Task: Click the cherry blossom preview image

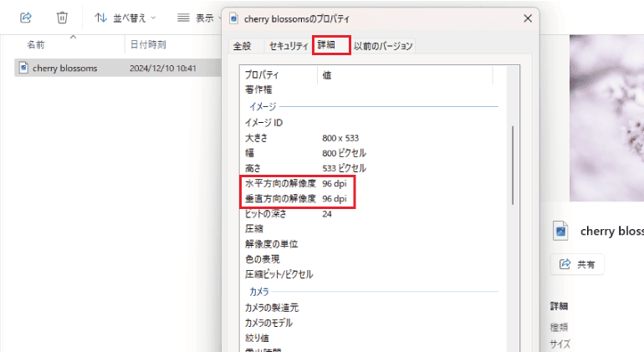Action: pos(606,118)
